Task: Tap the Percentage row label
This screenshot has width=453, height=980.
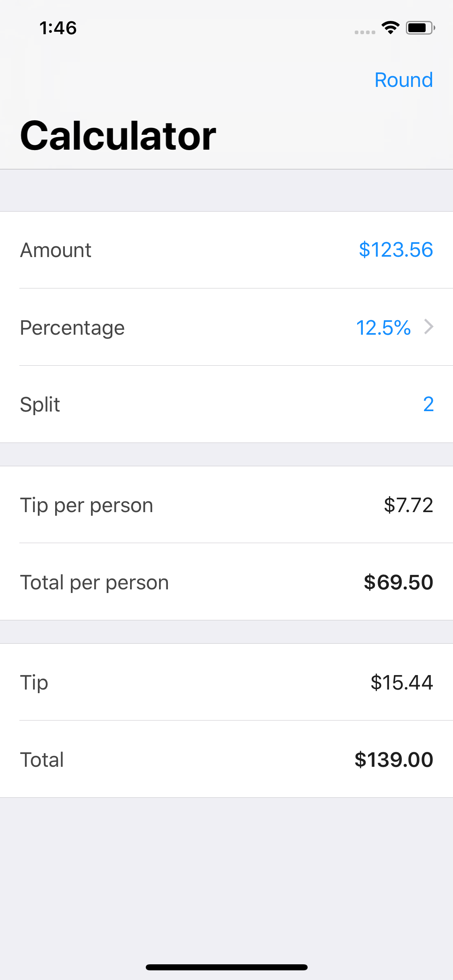Action: 72,328
